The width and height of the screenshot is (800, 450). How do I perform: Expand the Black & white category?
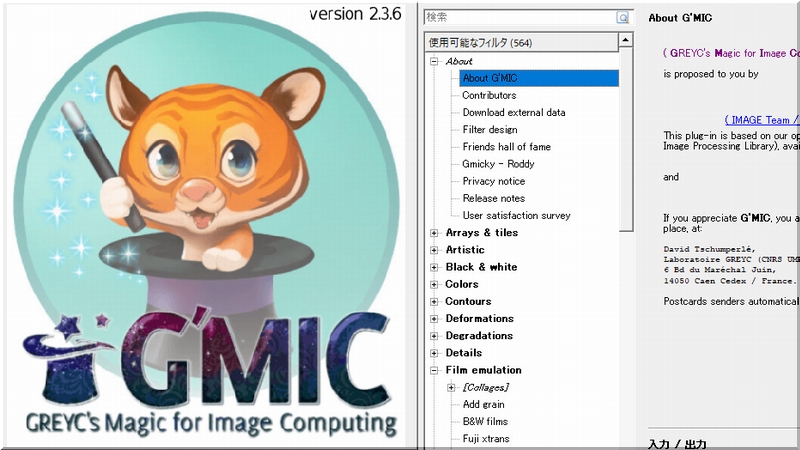[434, 267]
